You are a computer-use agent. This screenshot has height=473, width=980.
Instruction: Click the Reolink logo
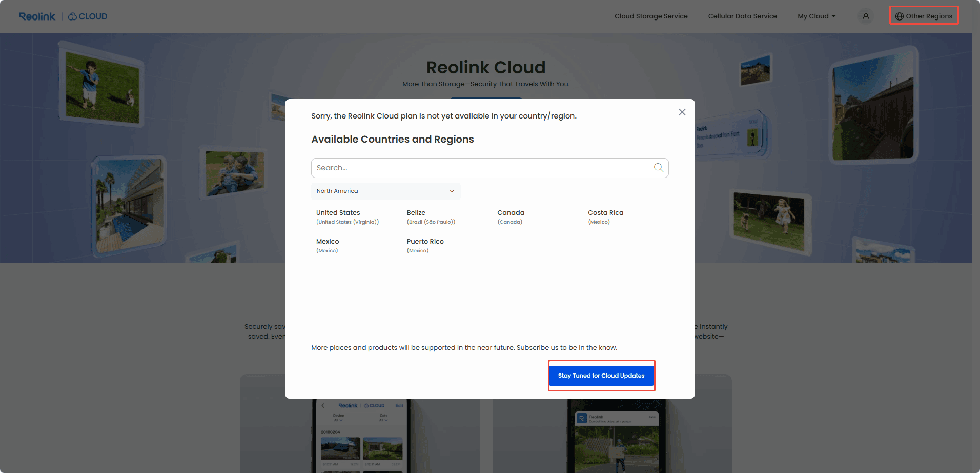click(37, 16)
